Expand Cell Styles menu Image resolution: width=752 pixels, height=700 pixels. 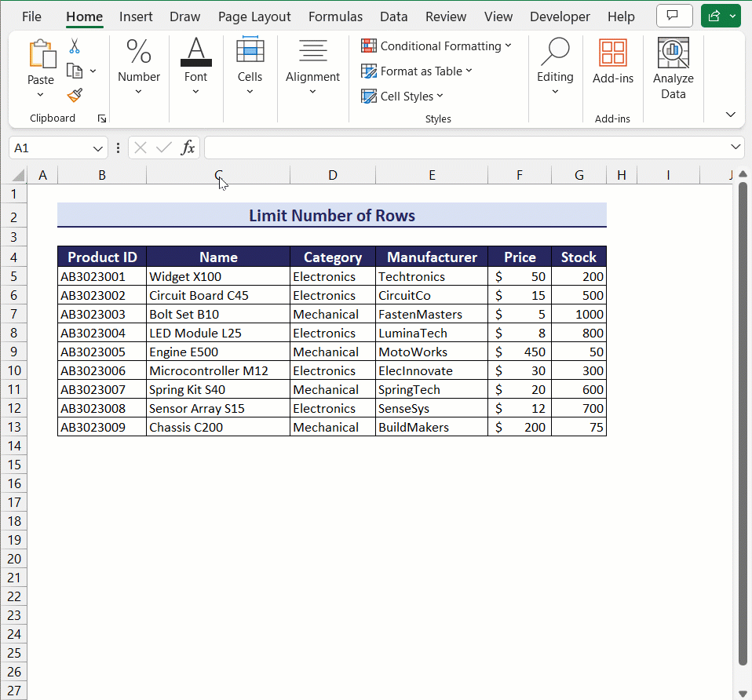click(x=440, y=96)
